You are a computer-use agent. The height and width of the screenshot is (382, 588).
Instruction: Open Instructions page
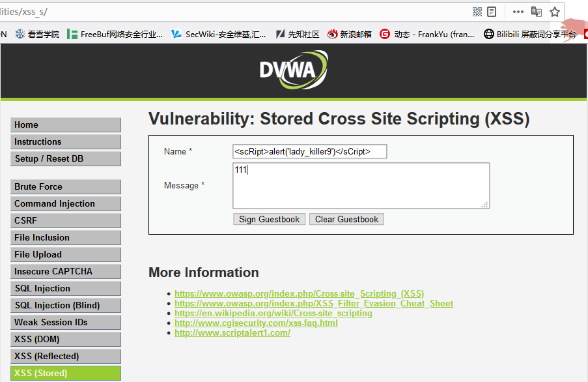[66, 142]
